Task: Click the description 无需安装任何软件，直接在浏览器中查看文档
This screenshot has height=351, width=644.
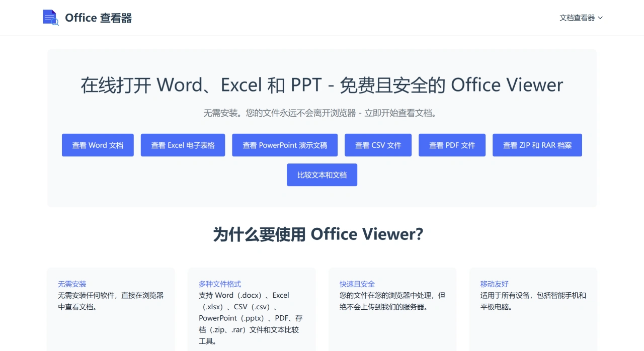Action: coord(111,301)
